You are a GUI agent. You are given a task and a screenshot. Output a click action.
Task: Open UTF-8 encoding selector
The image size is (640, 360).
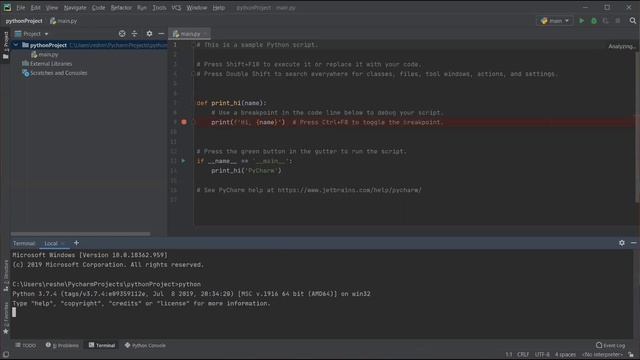point(542,355)
